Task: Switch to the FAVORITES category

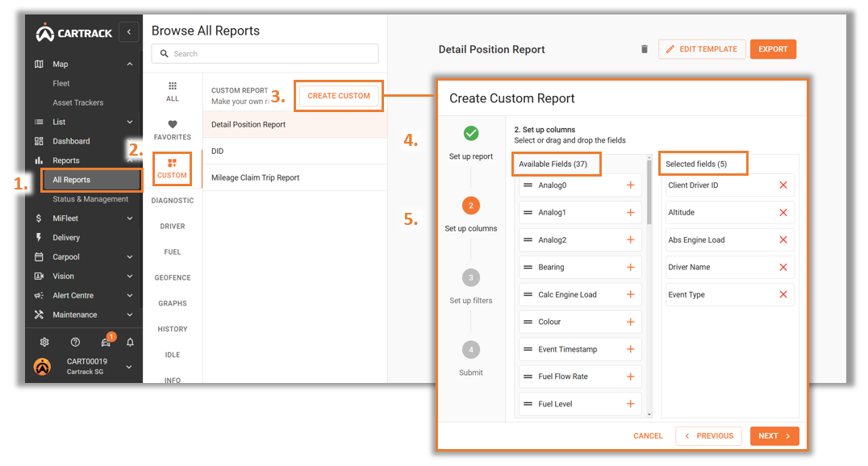Action: tap(173, 130)
